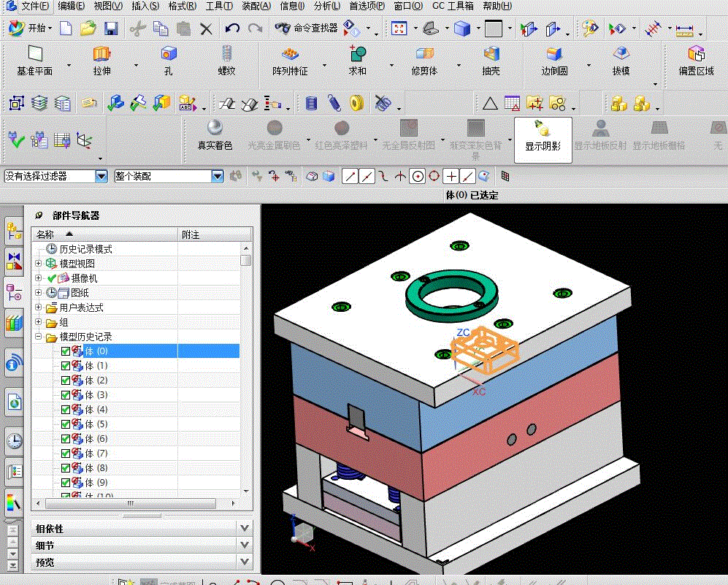Select 体 (9) in the tree
Screen dimensions: 728x585
click(96, 483)
